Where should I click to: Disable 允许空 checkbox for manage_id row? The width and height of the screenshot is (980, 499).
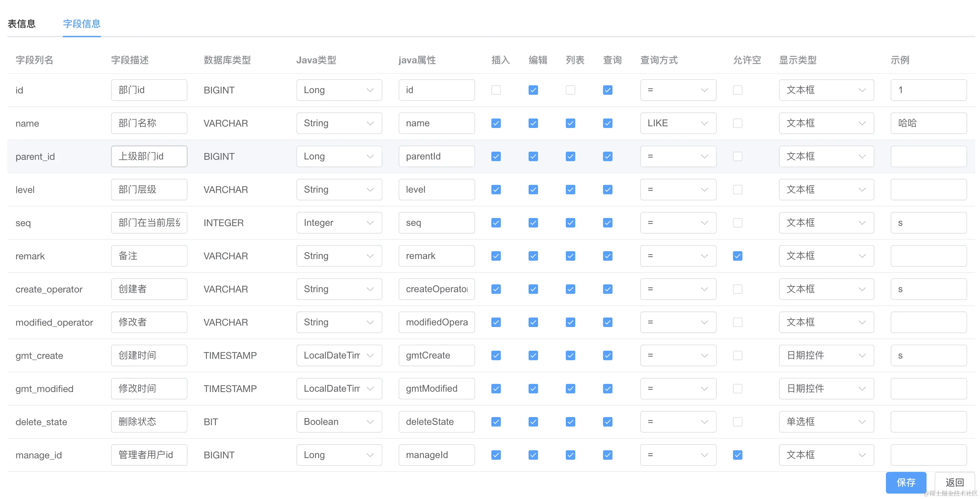click(x=737, y=455)
